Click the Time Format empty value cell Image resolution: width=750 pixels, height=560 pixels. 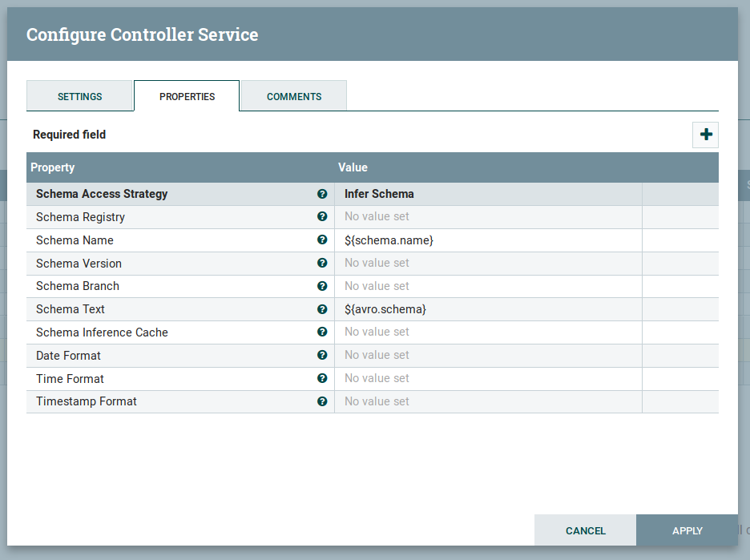coord(487,378)
